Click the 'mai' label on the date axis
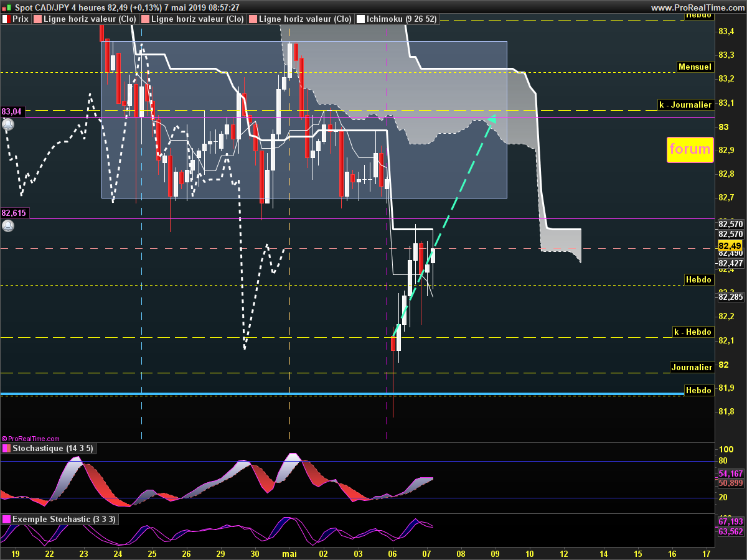The width and height of the screenshot is (747, 560). coord(291,553)
